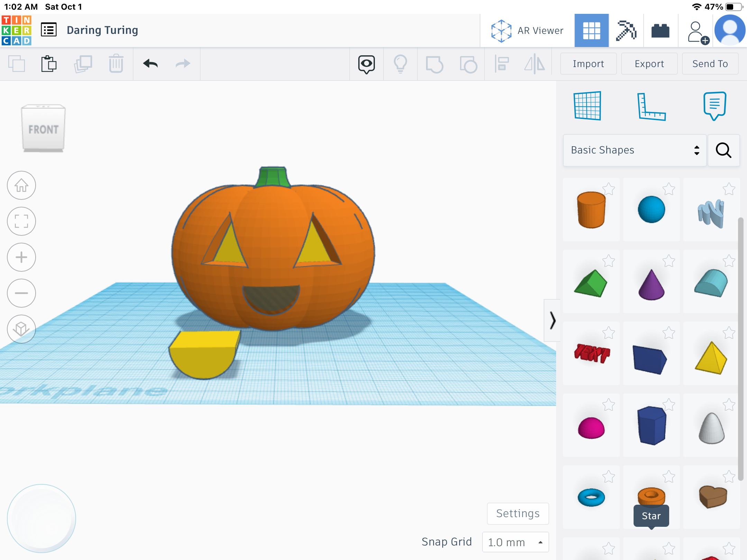Click the Align tool icon
Viewport: 747px width, 560px height.
(501, 64)
